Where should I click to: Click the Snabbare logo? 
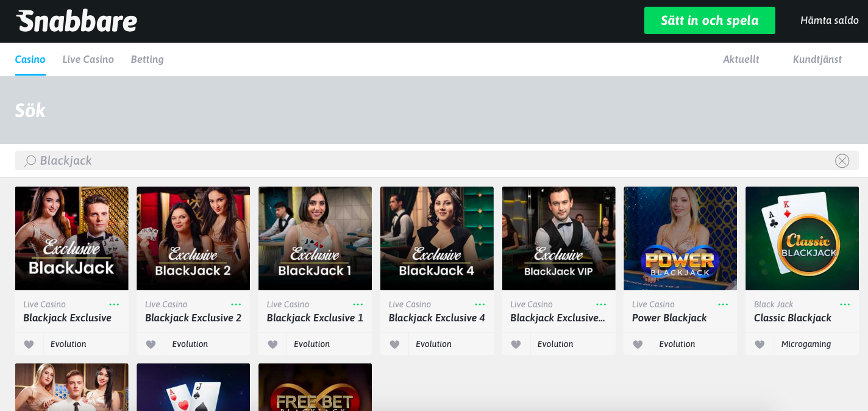(77, 21)
